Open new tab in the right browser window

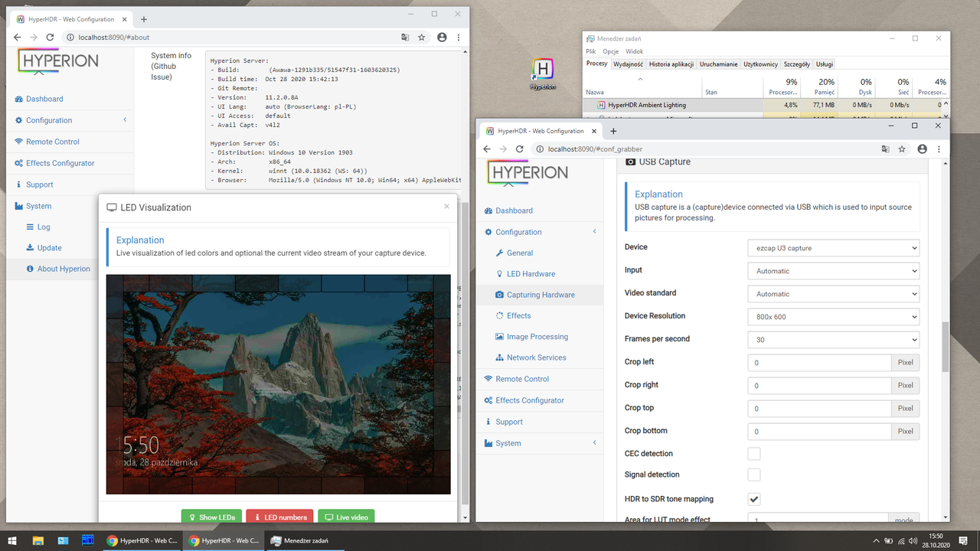click(x=613, y=131)
